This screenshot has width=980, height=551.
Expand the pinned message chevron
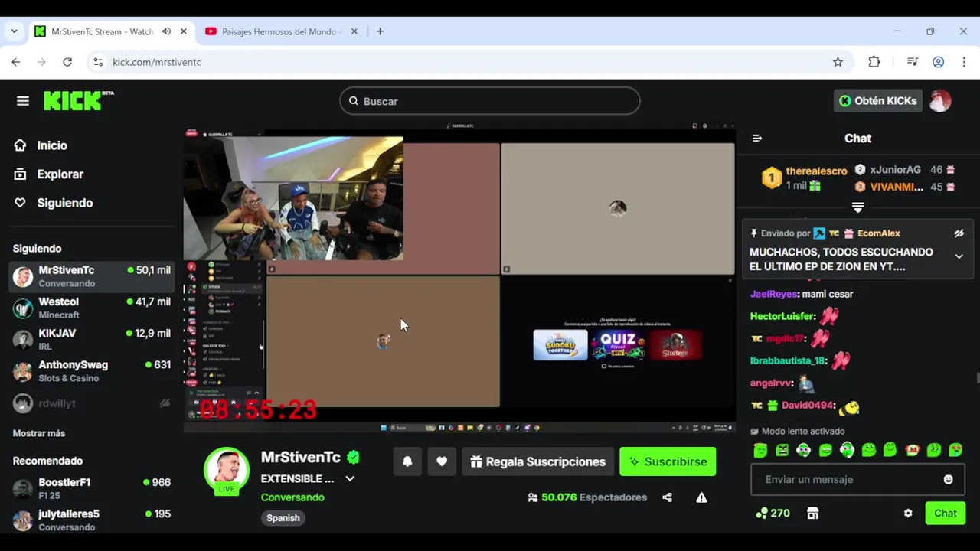tap(959, 256)
